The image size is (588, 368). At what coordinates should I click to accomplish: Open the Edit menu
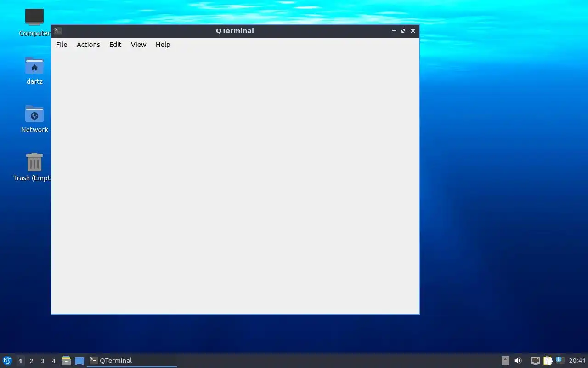coord(115,45)
